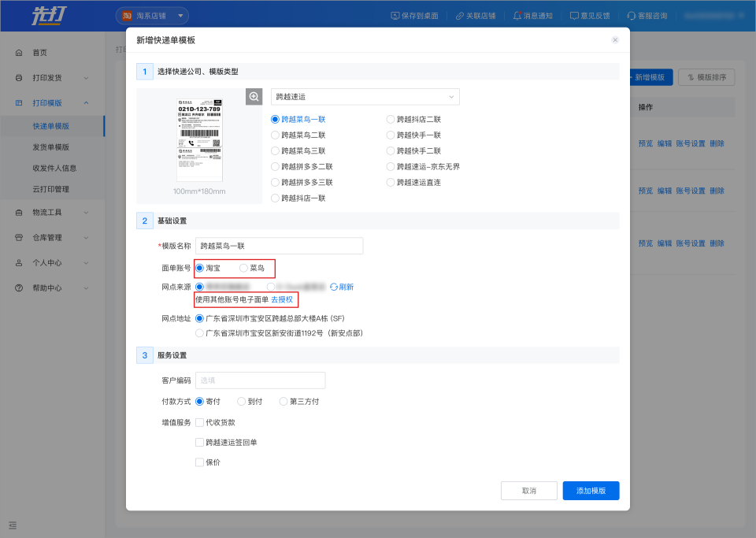The image size is (756, 538).
Task: Enable the 代收货款 checkbox
Action: point(199,422)
